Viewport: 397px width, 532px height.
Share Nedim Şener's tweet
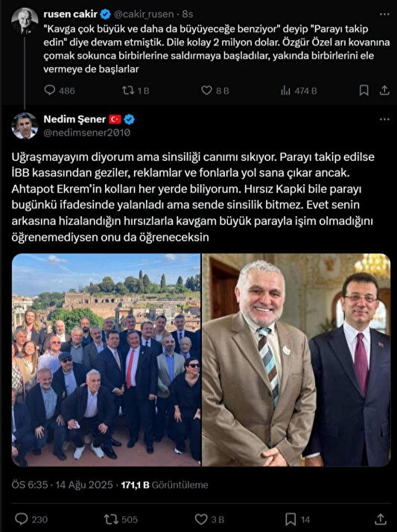point(381,519)
